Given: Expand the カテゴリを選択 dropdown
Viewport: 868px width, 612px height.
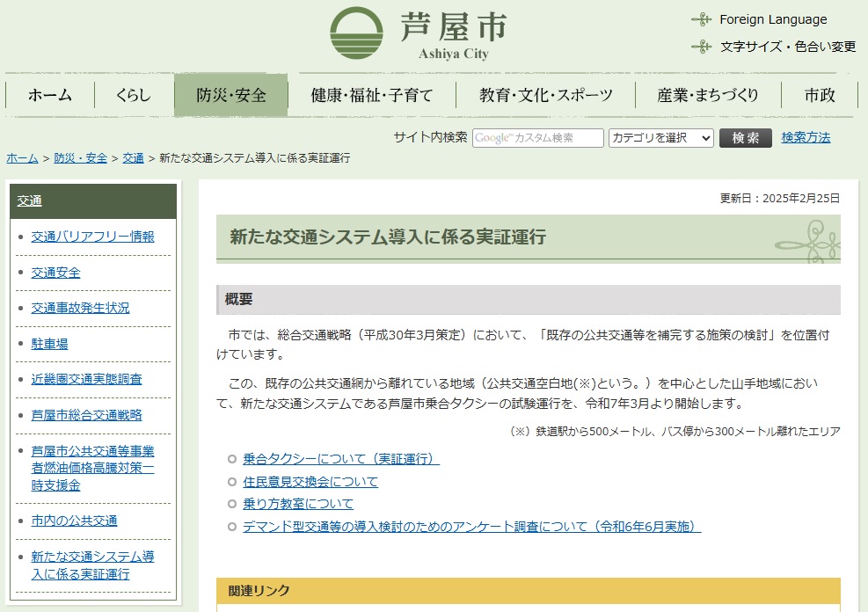Looking at the screenshot, I should click(661, 138).
